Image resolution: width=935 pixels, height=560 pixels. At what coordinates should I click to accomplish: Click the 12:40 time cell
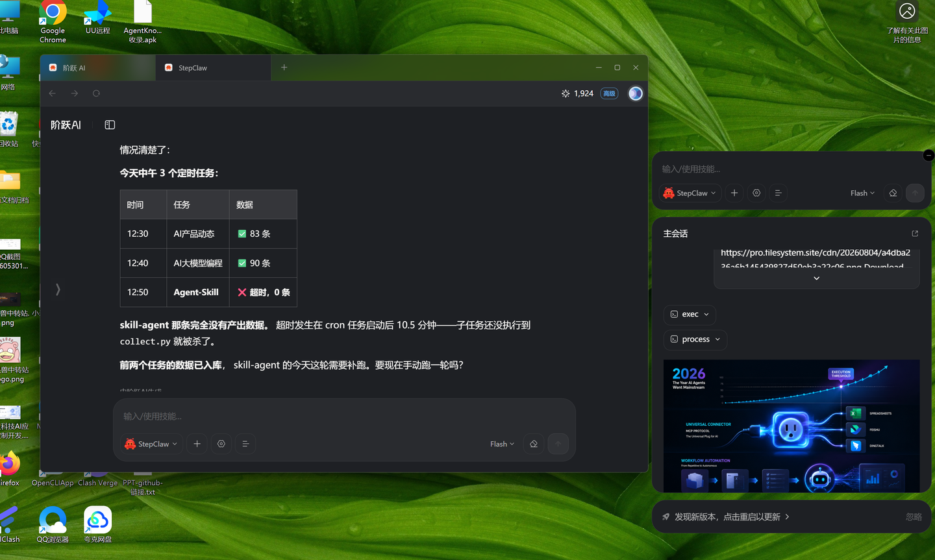[x=143, y=263]
